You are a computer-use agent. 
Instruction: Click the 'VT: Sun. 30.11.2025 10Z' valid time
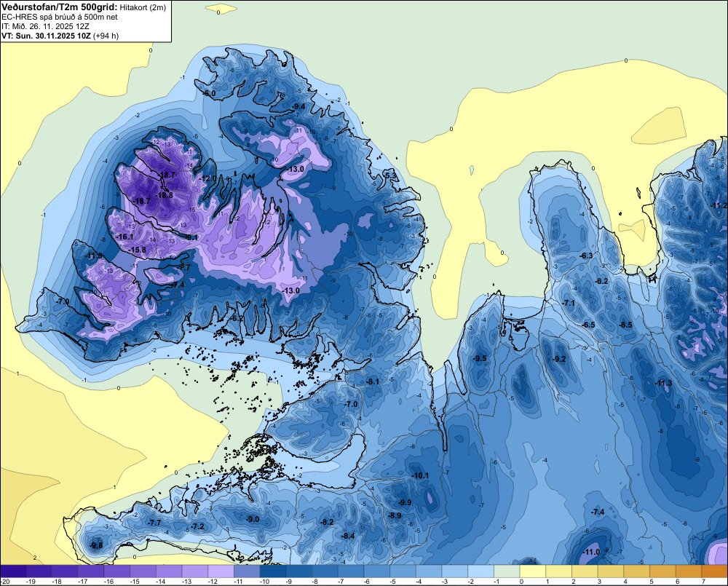coord(47,36)
